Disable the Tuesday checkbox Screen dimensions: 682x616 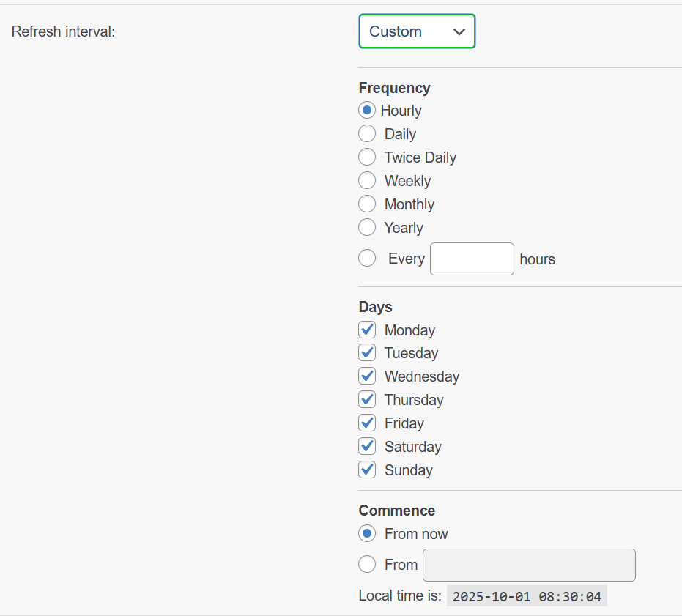tap(367, 353)
